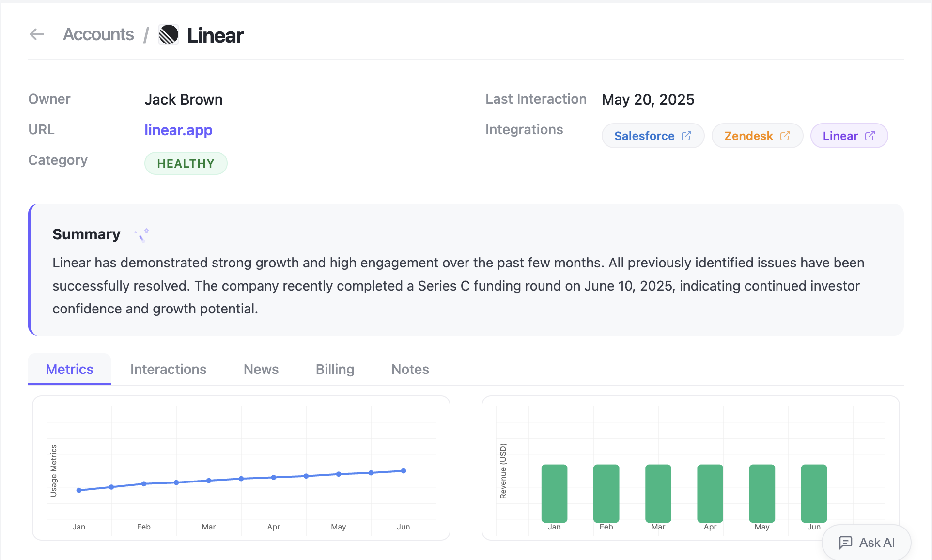Go to the Accounts breadcrumb
The height and width of the screenshot is (560, 932).
(x=98, y=34)
